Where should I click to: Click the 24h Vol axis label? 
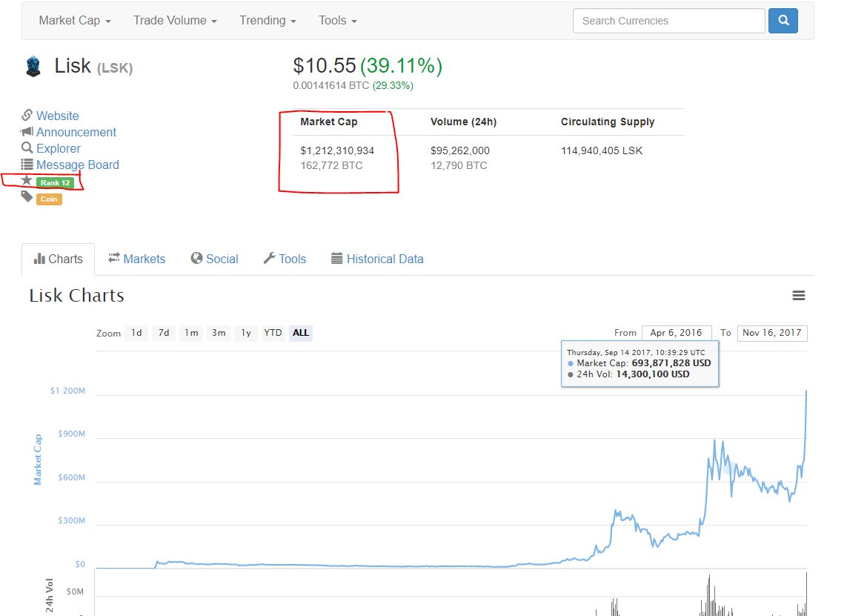(49, 595)
